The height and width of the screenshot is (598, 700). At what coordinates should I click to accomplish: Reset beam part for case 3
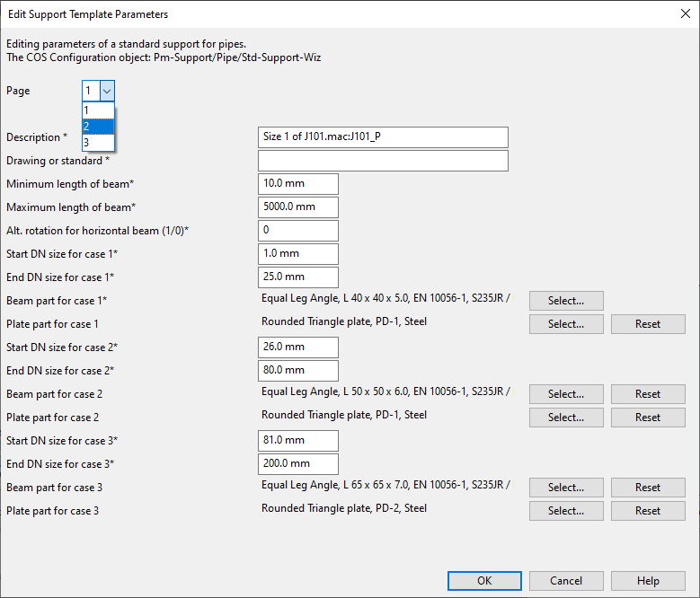tap(647, 488)
